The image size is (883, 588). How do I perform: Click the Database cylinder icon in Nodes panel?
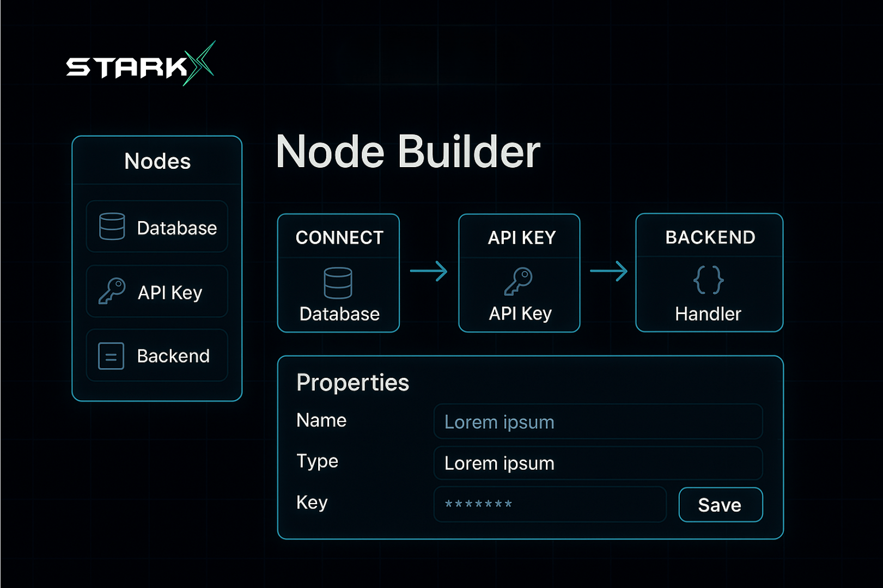[x=112, y=226]
